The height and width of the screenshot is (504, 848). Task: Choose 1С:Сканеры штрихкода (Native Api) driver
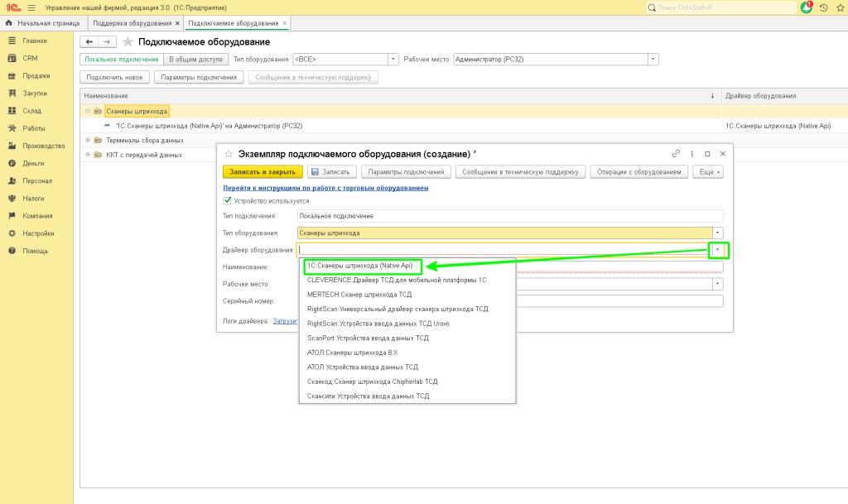click(x=359, y=266)
